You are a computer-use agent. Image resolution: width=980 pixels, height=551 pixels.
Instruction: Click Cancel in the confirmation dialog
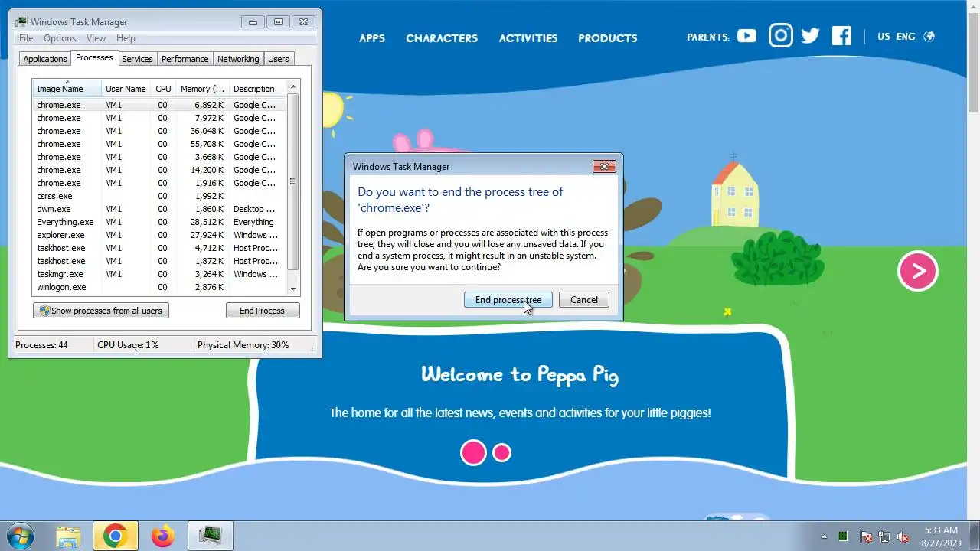coord(583,300)
